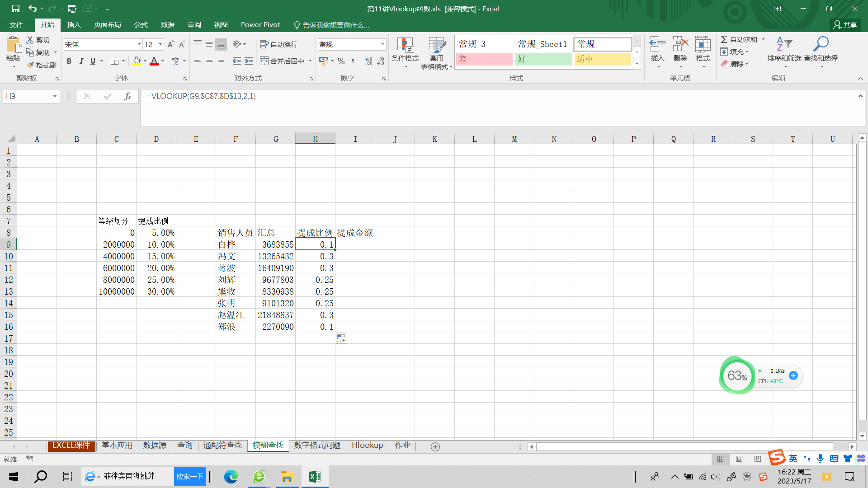Open the number format dropdown showing 常规

coord(382,44)
